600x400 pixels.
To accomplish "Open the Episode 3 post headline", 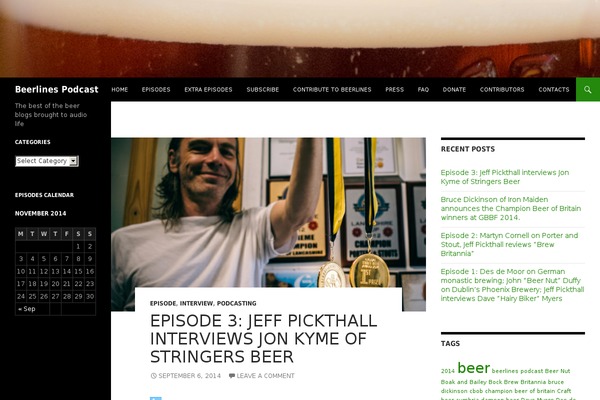I will tap(263, 339).
